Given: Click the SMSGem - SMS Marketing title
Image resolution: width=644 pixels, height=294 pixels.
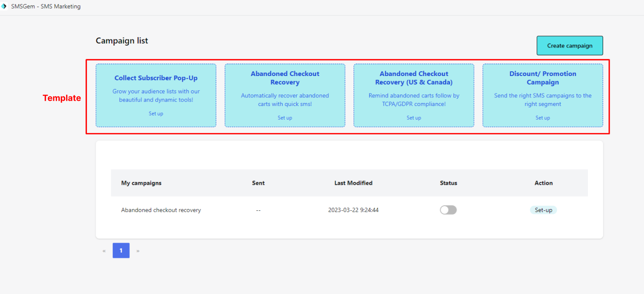Looking at the screenshot, I should click(x=46, y=7).
